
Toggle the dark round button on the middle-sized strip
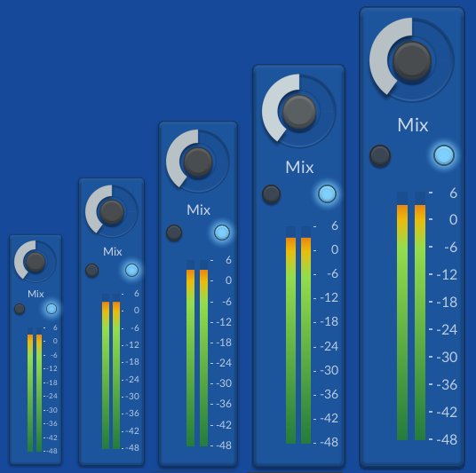tap(174, 233)
